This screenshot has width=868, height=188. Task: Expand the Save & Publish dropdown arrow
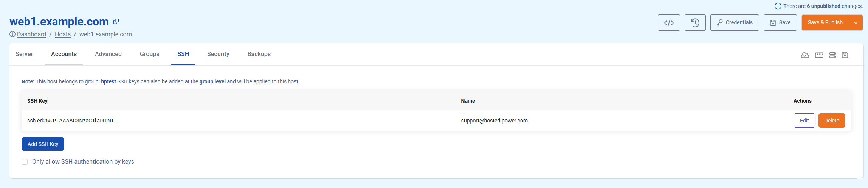pos(856,23)
